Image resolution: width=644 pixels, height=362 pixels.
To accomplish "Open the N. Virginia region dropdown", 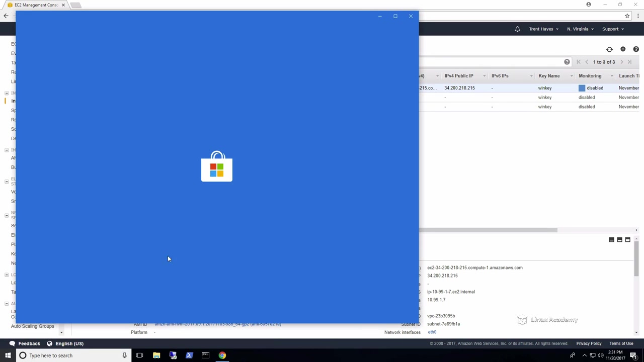I will [580, 29].
